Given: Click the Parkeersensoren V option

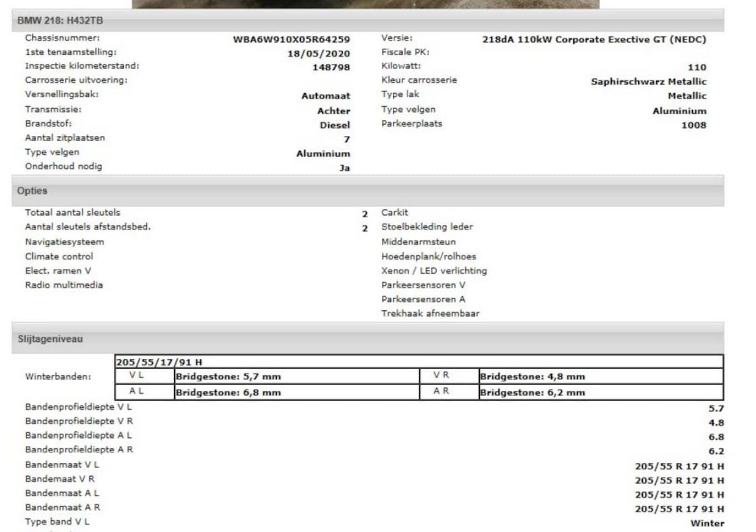Looking at the screenshot, I should 423,285.
